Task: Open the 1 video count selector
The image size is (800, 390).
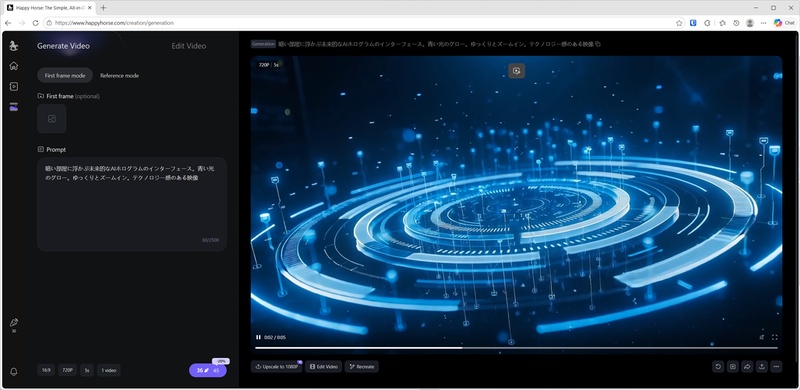Action: (x=109, y=370)
